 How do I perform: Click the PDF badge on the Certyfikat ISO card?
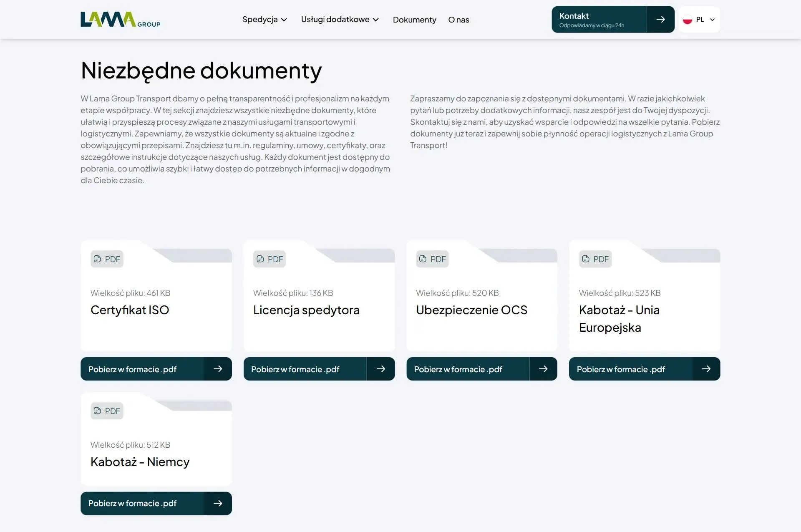(107, 259)
